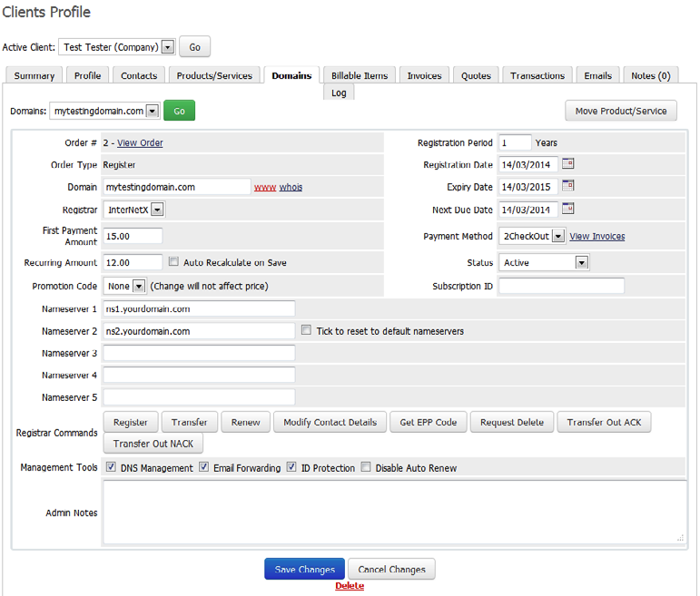Screen dimensions: 700x596
Task: Open the Invoices tab
Action: (x=424, y=75)
